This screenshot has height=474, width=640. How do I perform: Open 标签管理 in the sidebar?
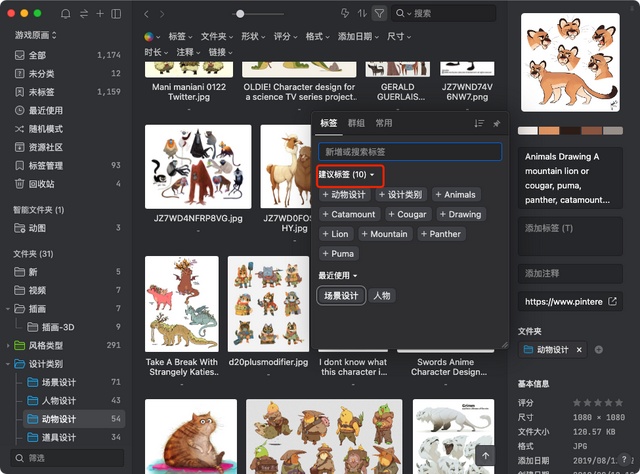[x=67, y=166]
